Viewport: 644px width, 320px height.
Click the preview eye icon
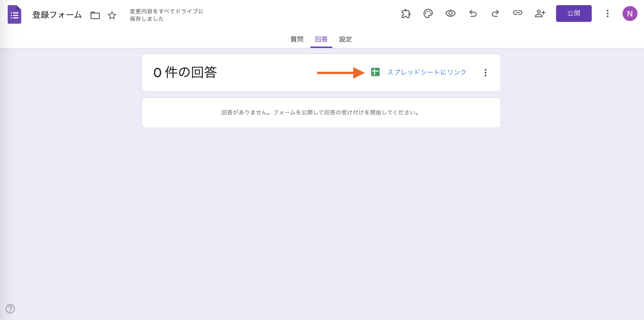coord(450,13)
